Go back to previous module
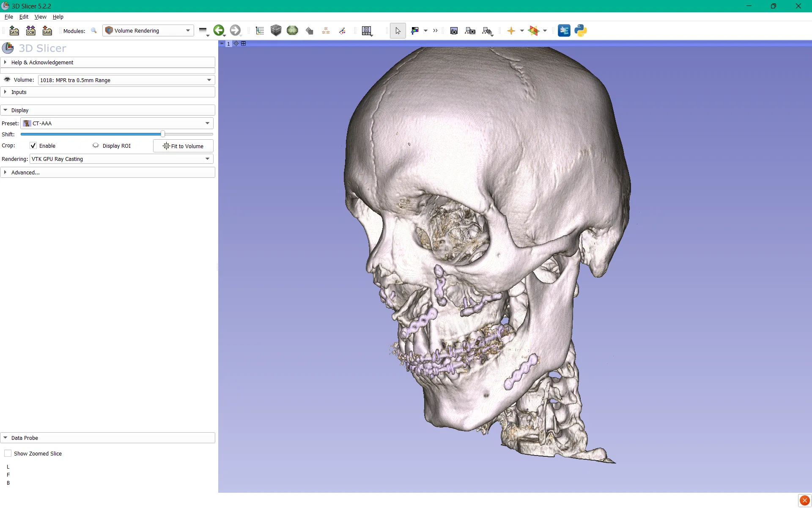This screenshot has width=812, height=508. click(219, 30)
